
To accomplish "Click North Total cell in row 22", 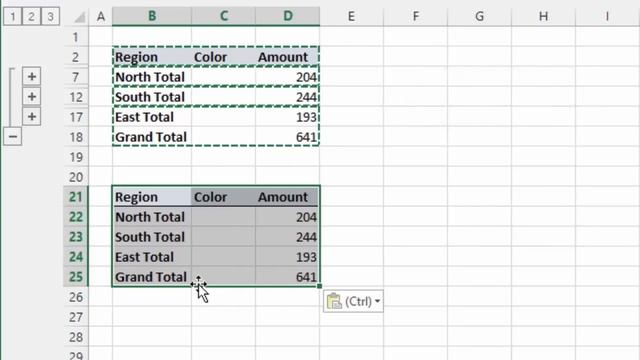I will [x=152, y=217].
